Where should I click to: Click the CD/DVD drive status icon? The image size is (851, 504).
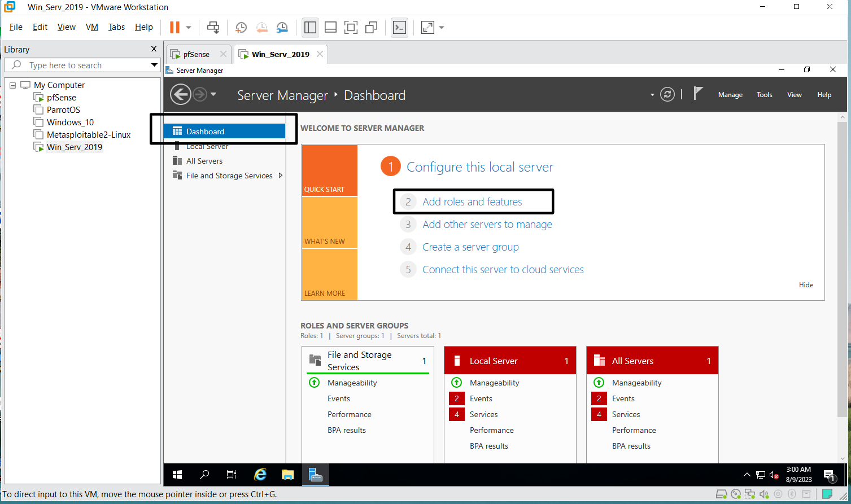pyautogui.click(x=736, y=494)
